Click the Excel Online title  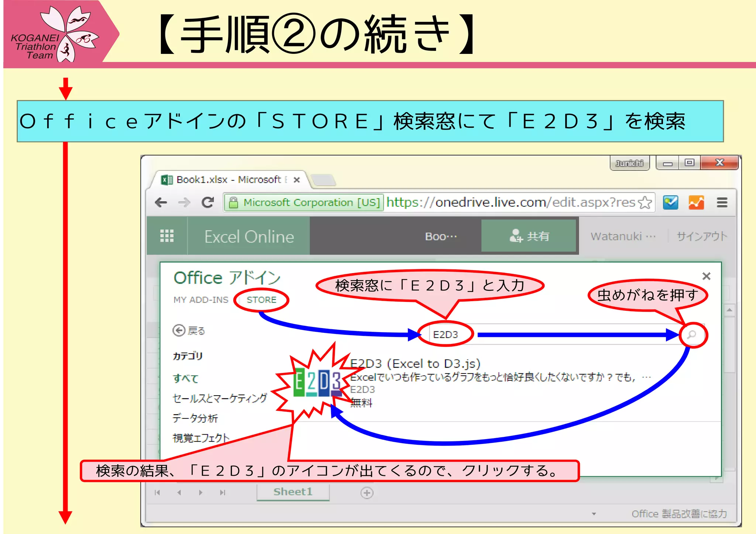pyautogui.click(x=249, y=237)
